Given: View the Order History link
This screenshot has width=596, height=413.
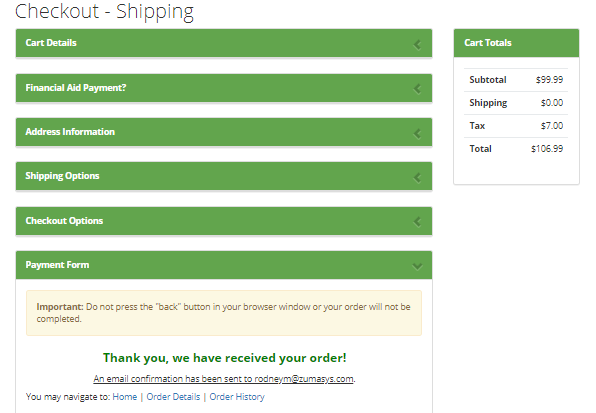Looking at the screenshot, I should [x=237, y=397].
